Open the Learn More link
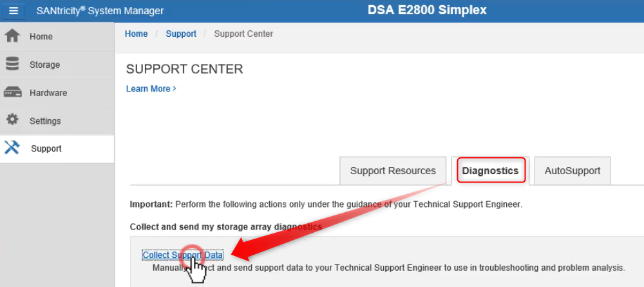 tap(148, 89)
